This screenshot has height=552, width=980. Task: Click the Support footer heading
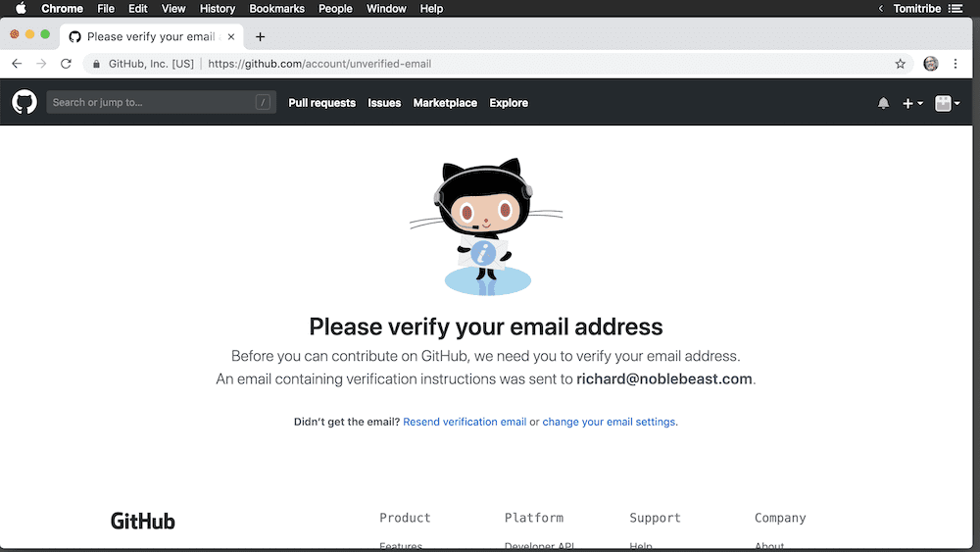click(655, 518)
